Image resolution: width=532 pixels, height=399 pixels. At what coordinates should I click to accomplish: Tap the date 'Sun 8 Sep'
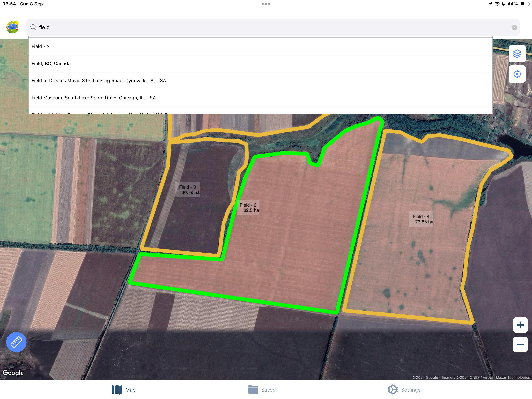pyautogui.click(x=32, y=4)
